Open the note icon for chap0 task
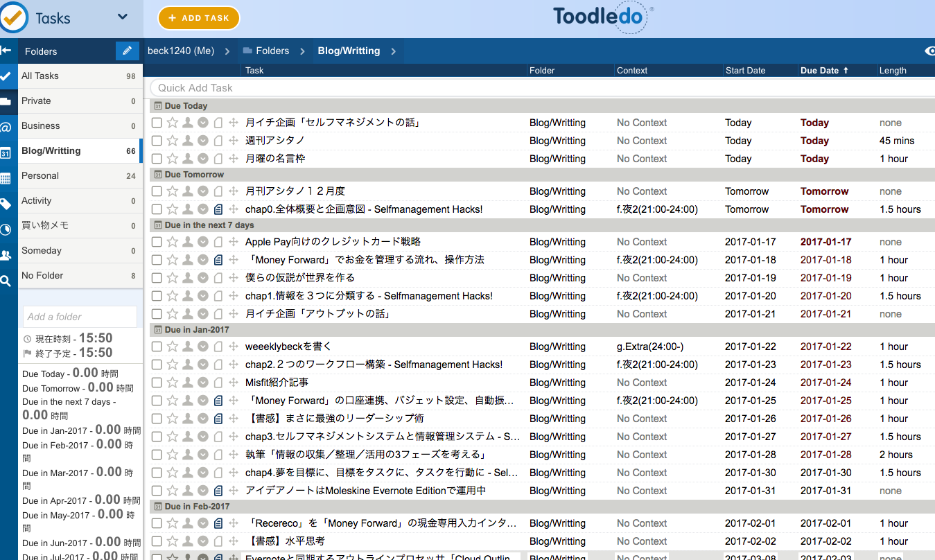This screenshot has width=935, height=560. pos(218,209)
